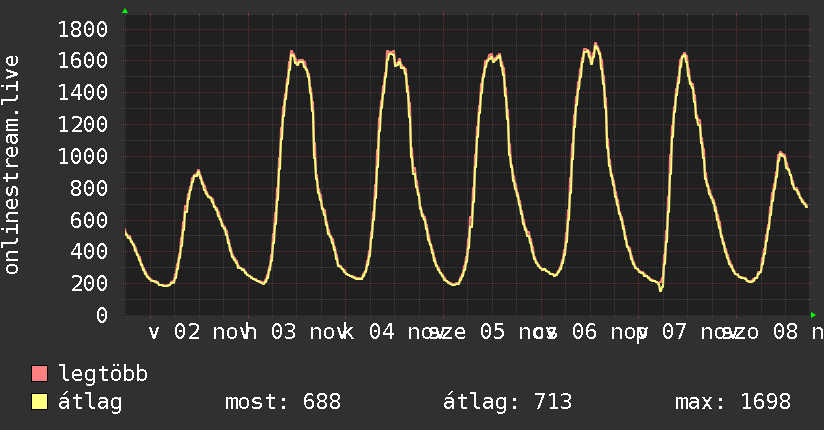Click the 'átlag: 713' statistic value

tap(507, 402)
